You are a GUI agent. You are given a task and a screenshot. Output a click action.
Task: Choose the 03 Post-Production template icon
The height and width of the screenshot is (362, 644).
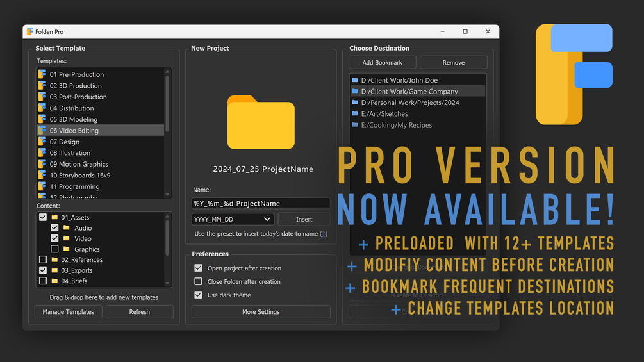pos(42,97)
